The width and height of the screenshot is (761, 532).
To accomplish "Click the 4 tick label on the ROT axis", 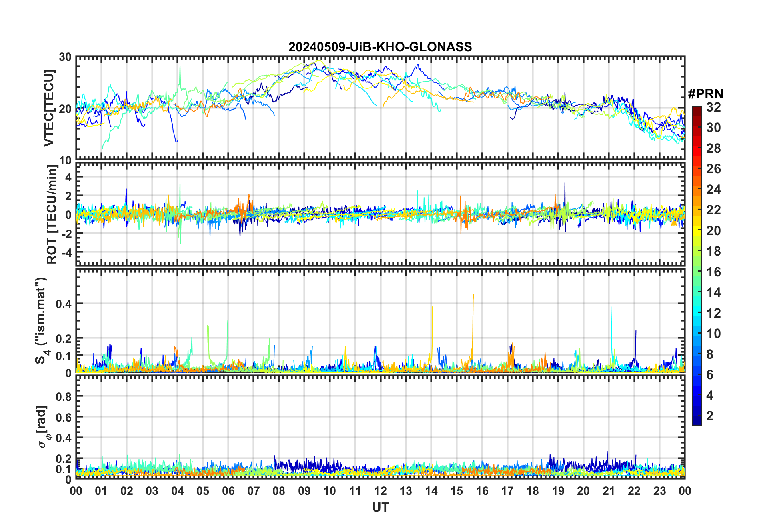I will [x=68, y=177].
